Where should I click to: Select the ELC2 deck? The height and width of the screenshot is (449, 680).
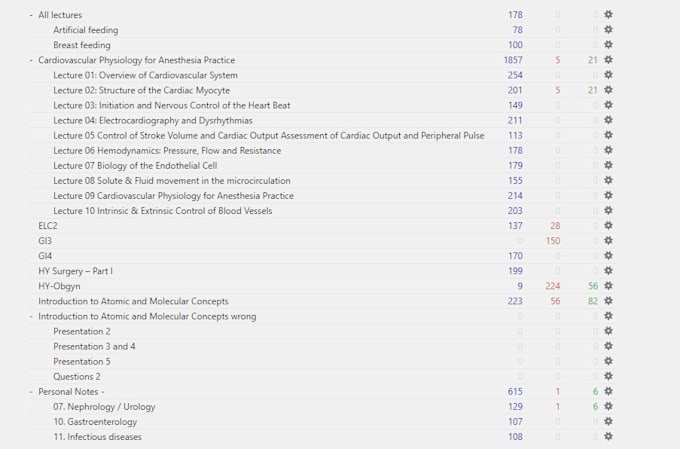48,226
